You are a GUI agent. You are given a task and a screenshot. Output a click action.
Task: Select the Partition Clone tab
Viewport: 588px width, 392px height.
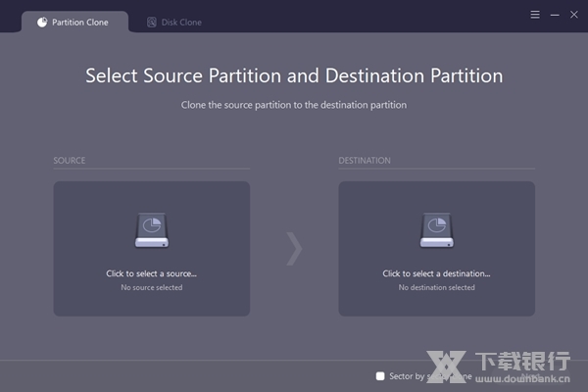(x=78, y=22)
